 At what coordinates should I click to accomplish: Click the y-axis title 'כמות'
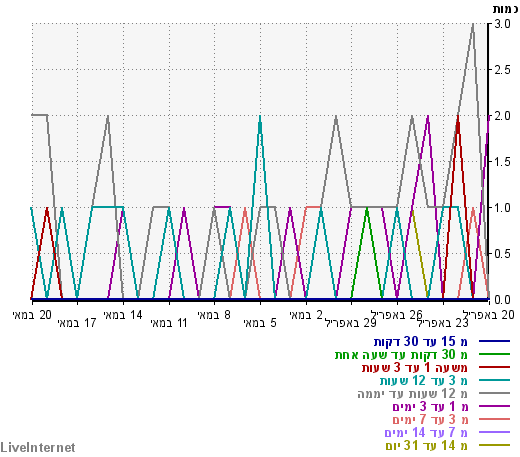tap(506, 9)
